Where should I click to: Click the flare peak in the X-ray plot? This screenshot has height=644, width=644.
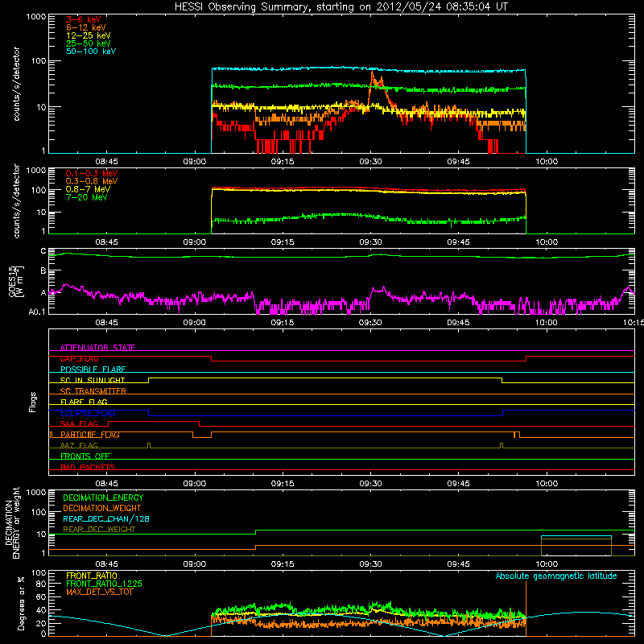(x=373, y=72)
